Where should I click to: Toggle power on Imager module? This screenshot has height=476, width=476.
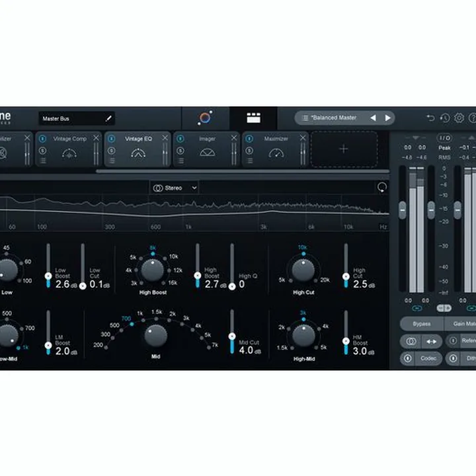point(180,139)
